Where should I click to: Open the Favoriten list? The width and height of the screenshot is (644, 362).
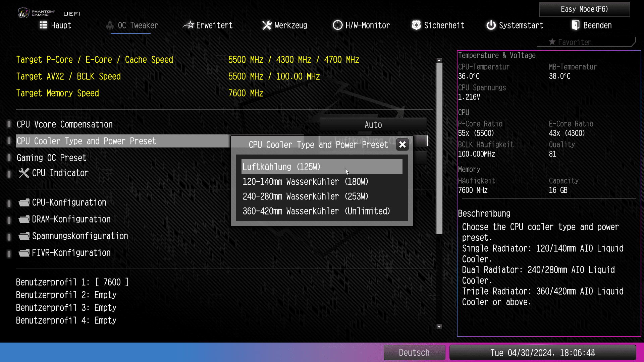tap(586, 42)
